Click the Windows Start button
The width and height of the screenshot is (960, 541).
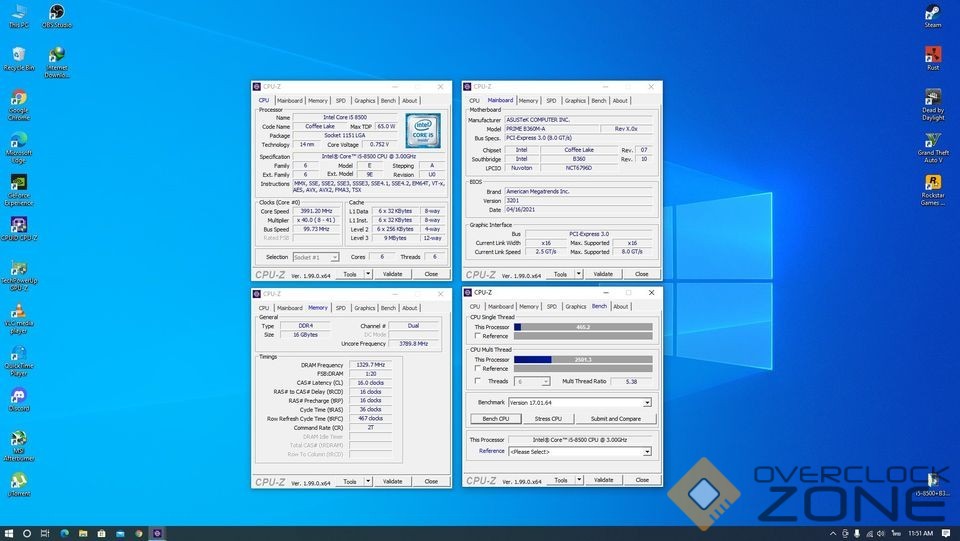click(9, 533)
